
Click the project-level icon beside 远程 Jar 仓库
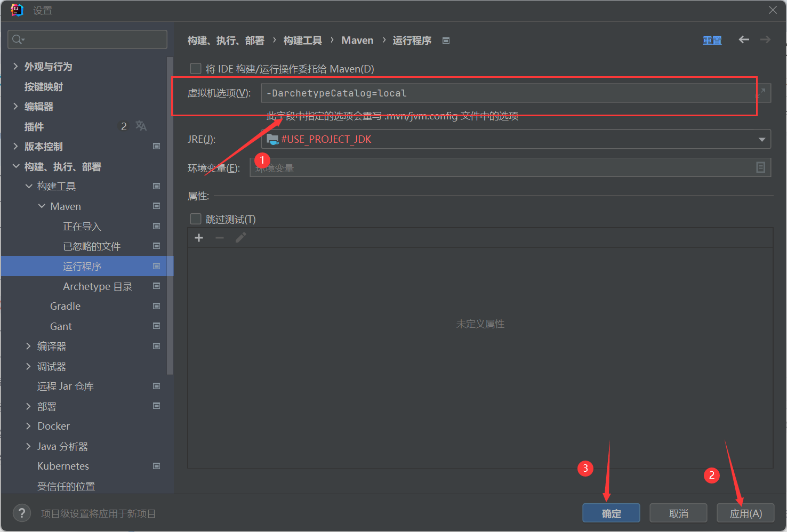tap(157, 386)
